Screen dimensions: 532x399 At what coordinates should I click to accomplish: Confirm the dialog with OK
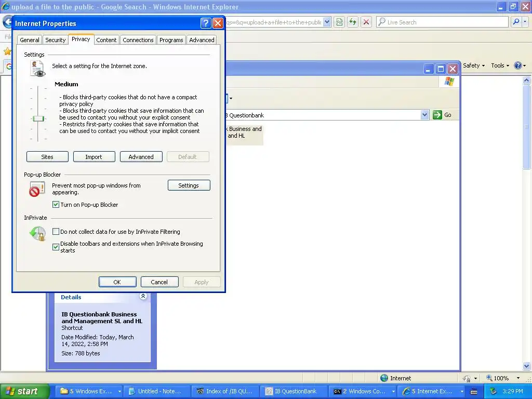pos(117,282)
